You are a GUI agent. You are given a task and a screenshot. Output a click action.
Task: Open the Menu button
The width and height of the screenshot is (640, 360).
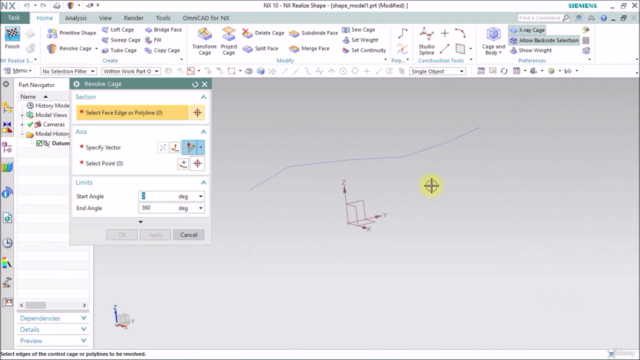click(18, 71)
